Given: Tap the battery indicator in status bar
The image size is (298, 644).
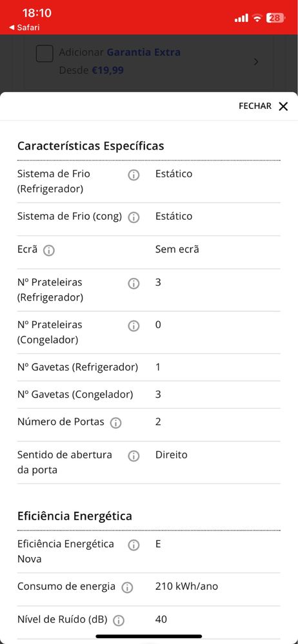Looking at the screenshot, I should 275,18.
